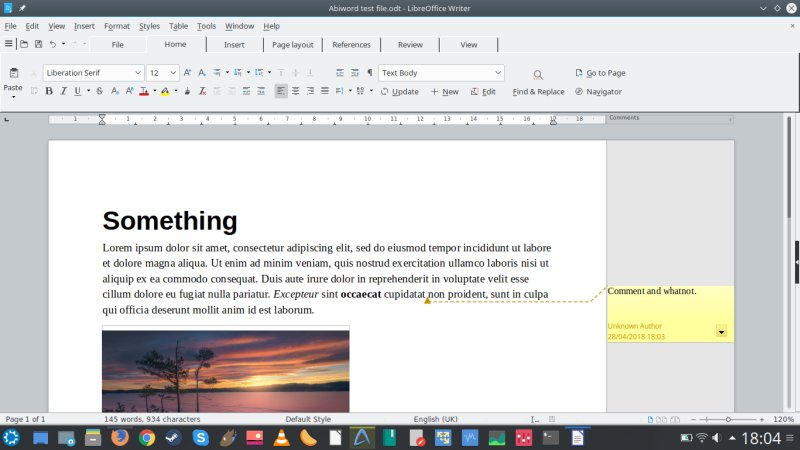The image size is (800, 450).
Task: Toggle bold formatting
Action: [x=48, y=91]
